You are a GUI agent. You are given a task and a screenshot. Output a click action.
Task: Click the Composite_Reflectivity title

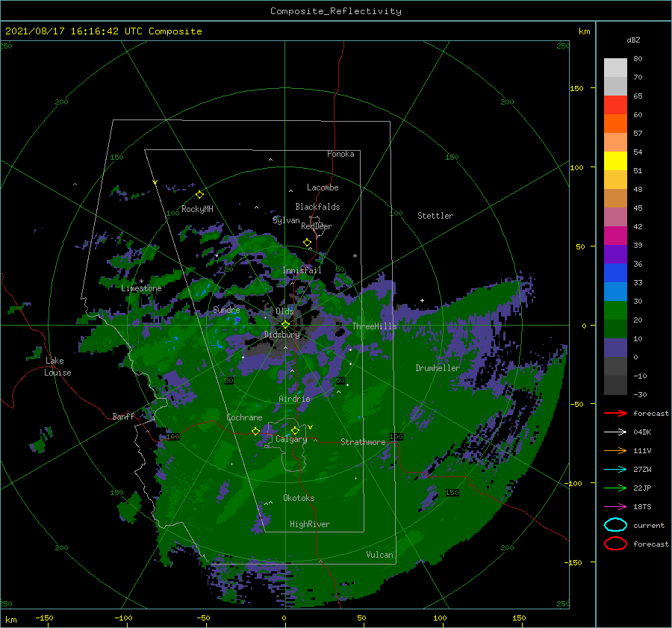[336, 11]
